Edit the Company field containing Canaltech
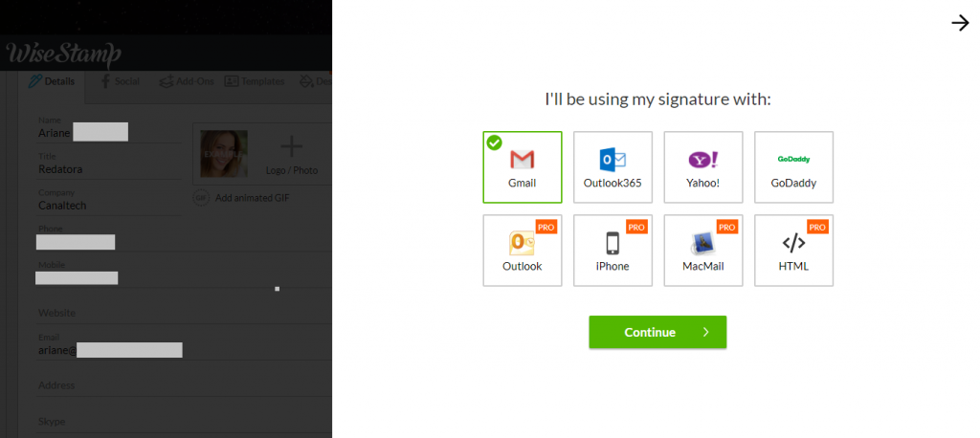Screen dimensions: 980x438 pyautogui.click(x=109, y=200)
